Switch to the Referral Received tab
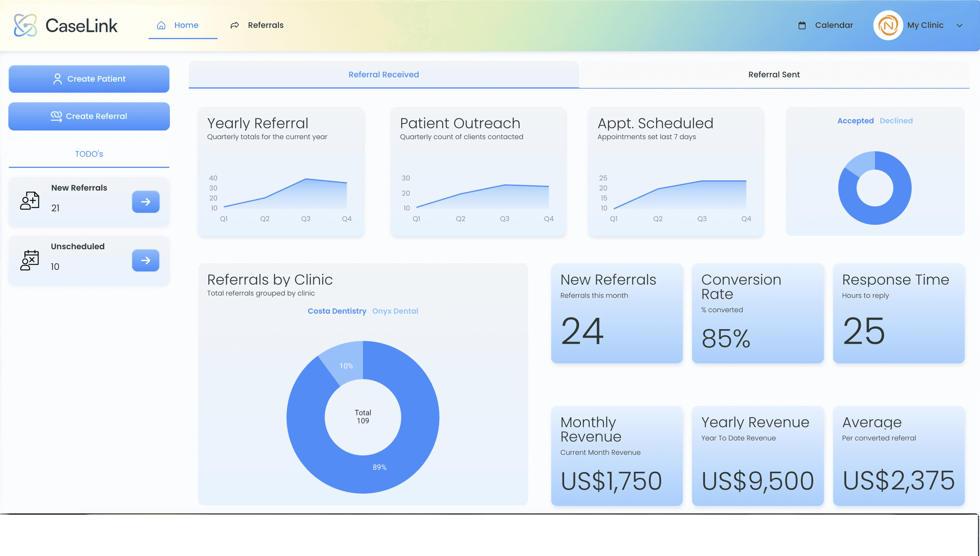980x556 pixels. coord(384,74)
